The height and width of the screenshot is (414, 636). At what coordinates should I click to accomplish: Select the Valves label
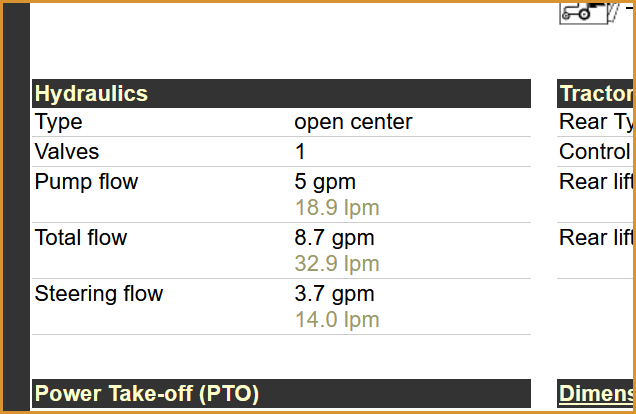tap(67, 152)
